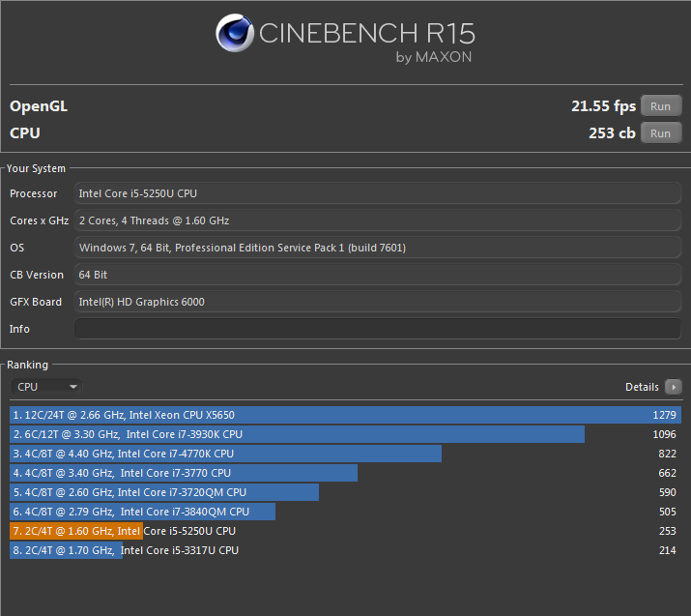This screenshot has width=691, height=616.
Task: Select the CB Version 64 Bit field
Action: [378, 275]
